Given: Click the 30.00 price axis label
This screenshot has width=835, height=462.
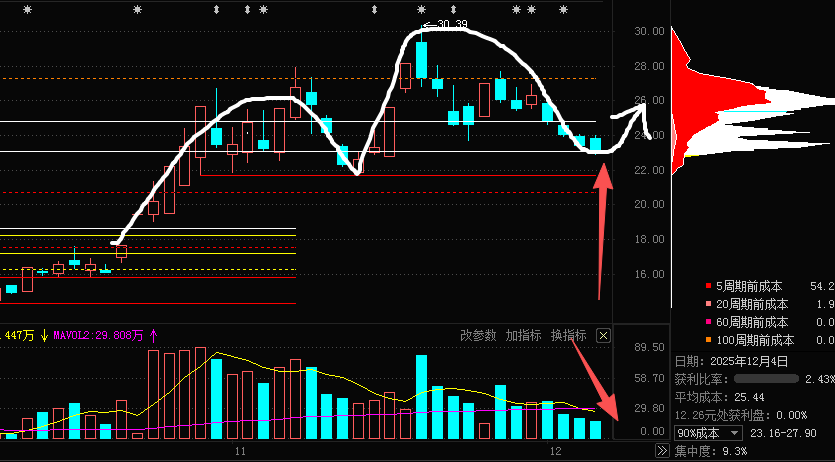Looking at the screenshot, I should 650,31.
